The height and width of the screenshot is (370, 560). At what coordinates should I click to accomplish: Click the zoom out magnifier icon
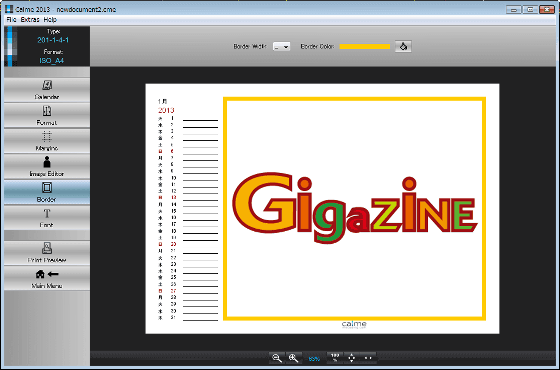(277, 358)
